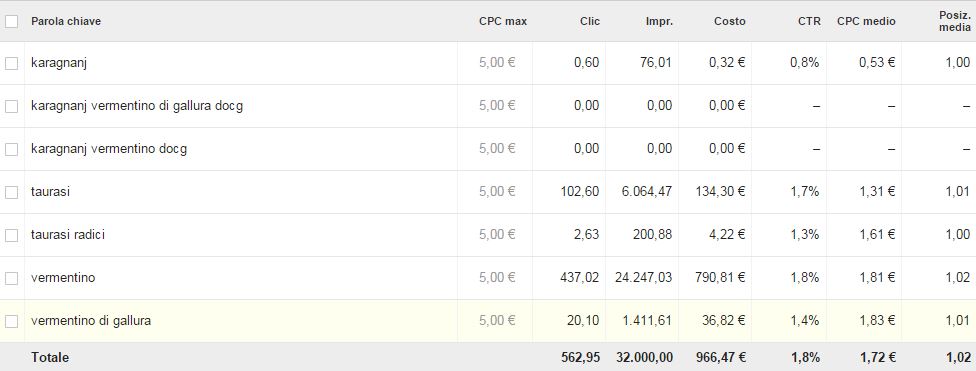
Task: Sort table by CPC max column
Action: 503,21
